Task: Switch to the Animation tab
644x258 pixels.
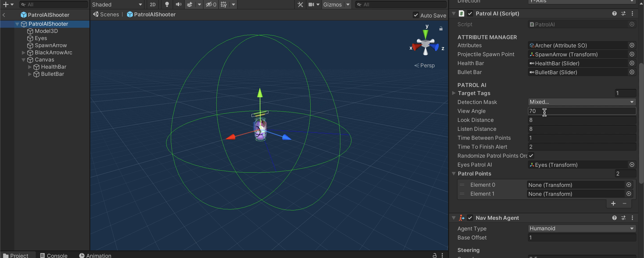Action: (x=95, y=255)
